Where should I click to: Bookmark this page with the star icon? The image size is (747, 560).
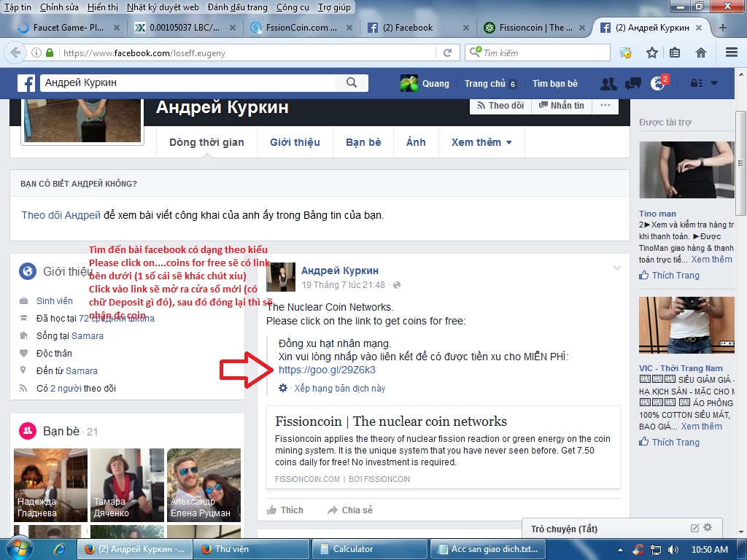(x=651, y=52)
